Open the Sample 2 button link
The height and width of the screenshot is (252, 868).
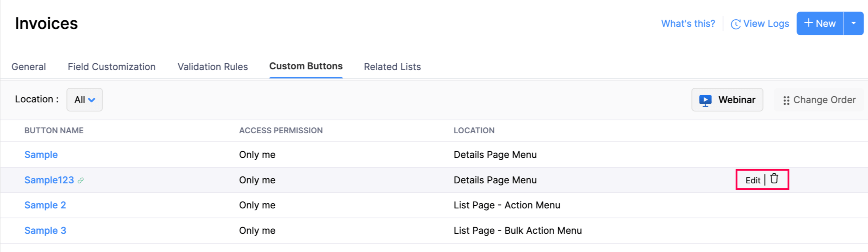pyautogui.click(x=45, y=205)
